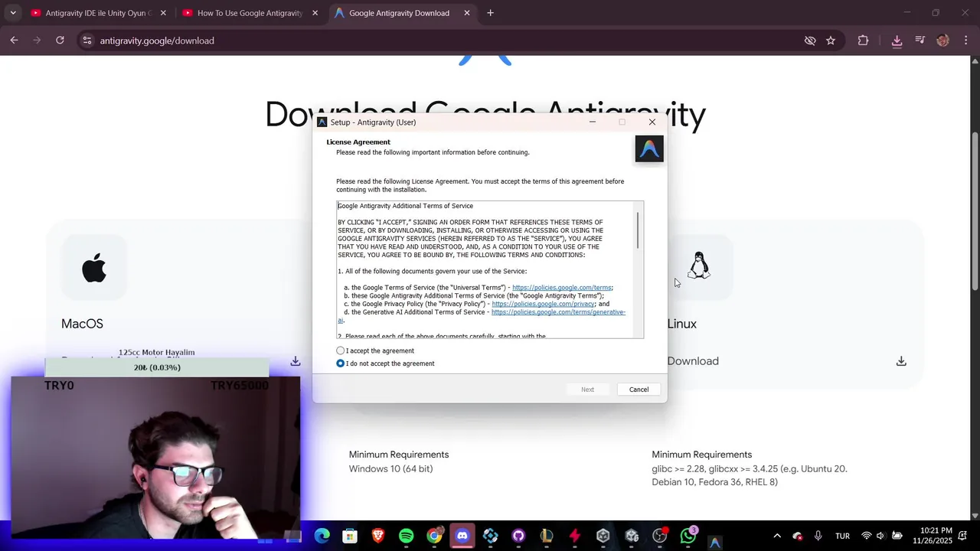Image resolution: width=980 pixels, height=551 pixels.
Task: Open the policies.google.com/privacy link
Action: (543, 304)
